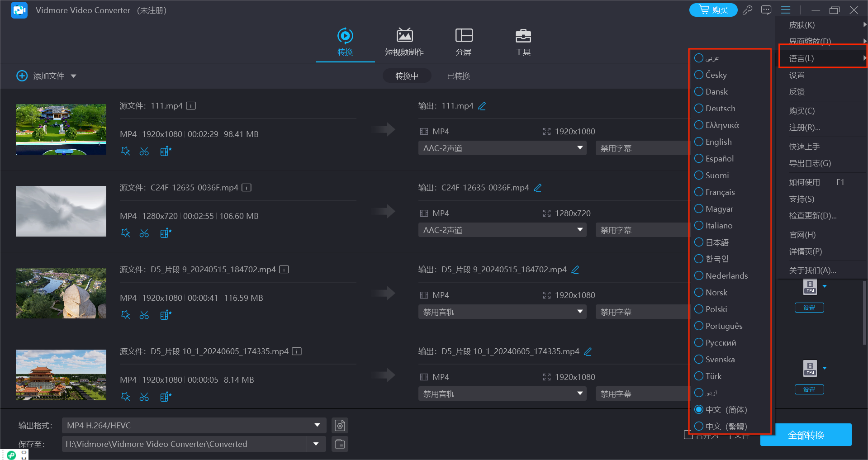Image resolution: width=868 pixels, height=460 pixels.
Task: Select Español language radio button
Action: (699, 159)
